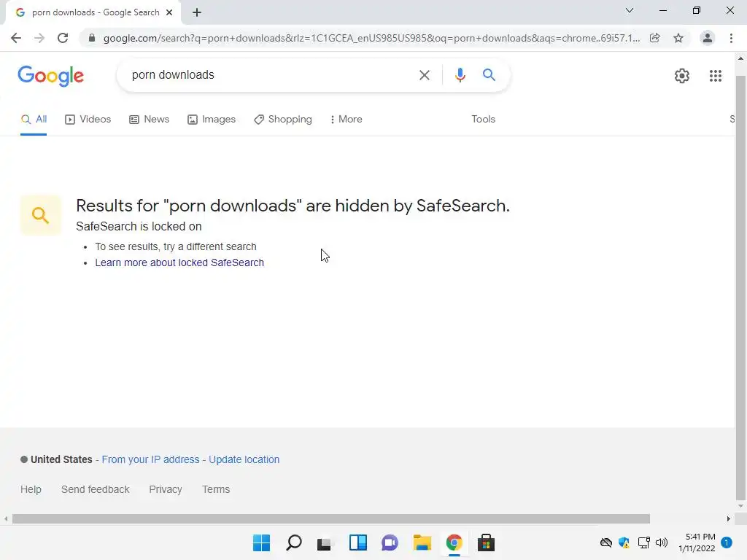Click the vertical scrollbar down arrow

pos(740,506)
